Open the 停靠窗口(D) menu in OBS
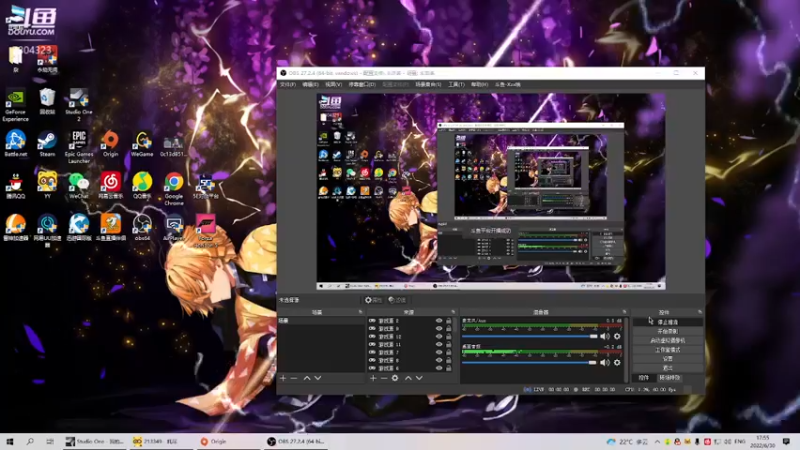The width and height of the screenshot is (800, 450). pos(362,84)
